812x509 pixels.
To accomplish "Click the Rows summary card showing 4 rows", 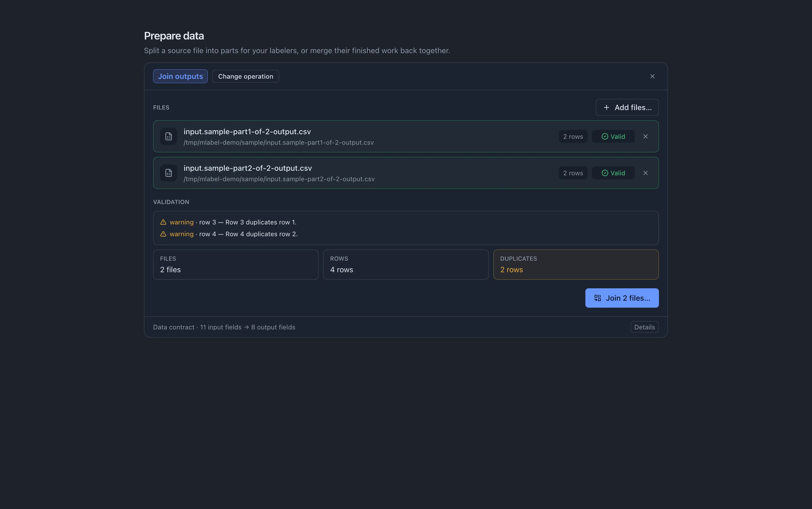I will tap(406, 265).
